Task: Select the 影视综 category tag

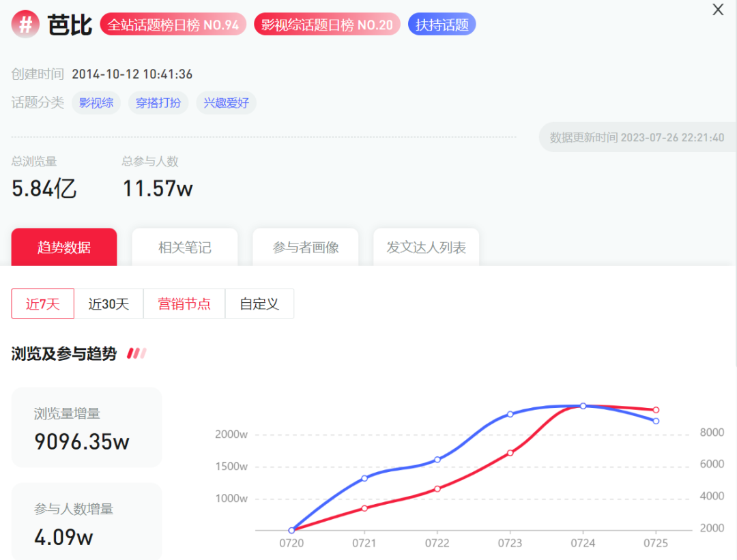Action: tap(96, 103)
